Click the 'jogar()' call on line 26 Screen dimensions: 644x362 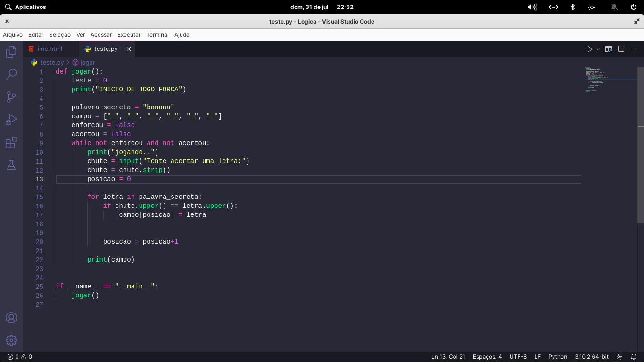pyautogui.click(x=85, y=296)
